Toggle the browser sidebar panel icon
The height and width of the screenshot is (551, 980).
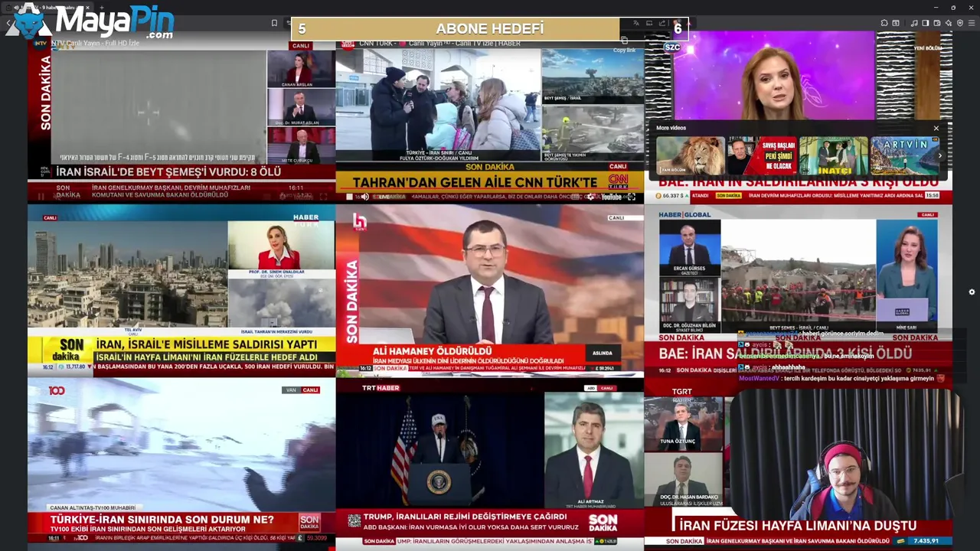click(x=926, y=23)
